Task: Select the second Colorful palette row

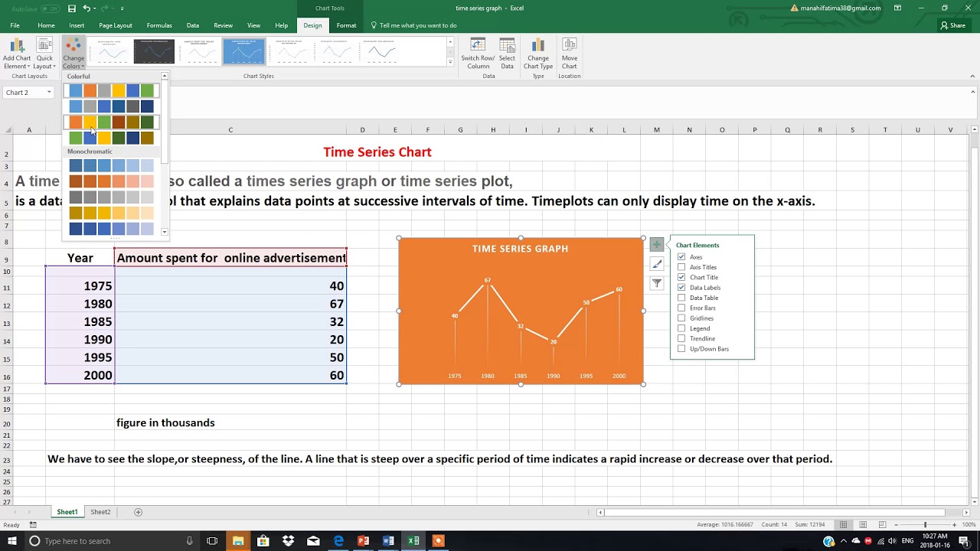Action: click(111, 106)
